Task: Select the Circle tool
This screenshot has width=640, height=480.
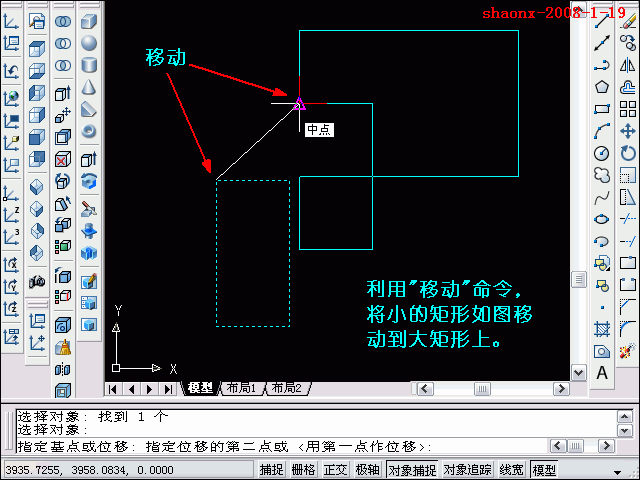Action: [602, 153]
